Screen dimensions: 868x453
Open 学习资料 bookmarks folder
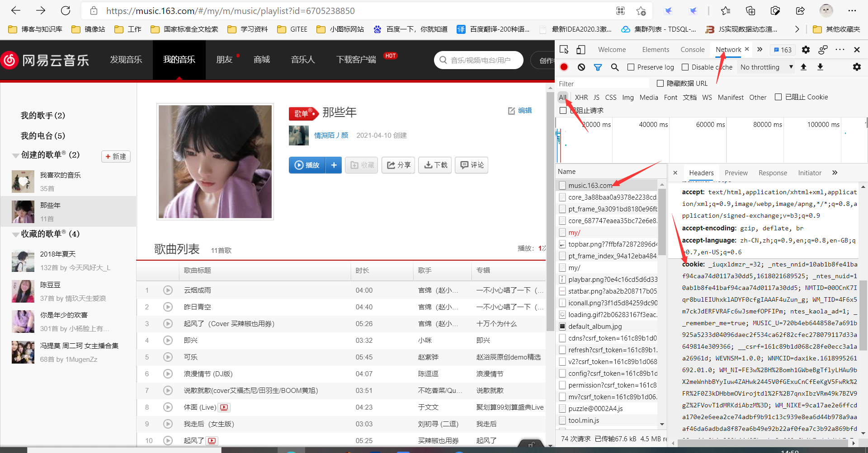pyautogui.click(x=247, y=29)
